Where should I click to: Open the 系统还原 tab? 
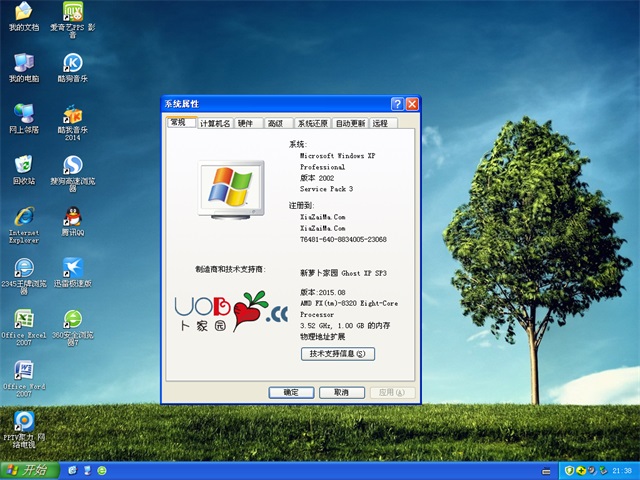(x=312, y=123)
